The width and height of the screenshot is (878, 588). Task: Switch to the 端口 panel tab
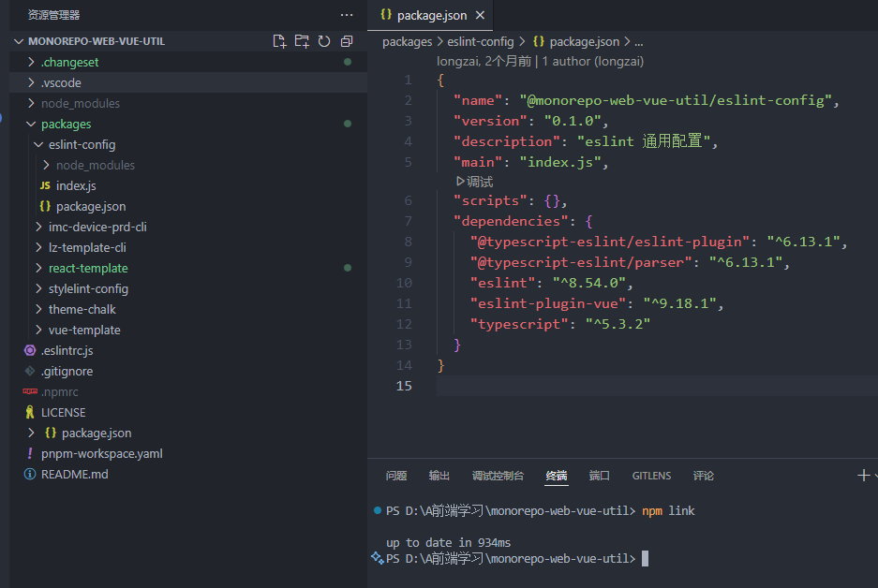(599, 476)
